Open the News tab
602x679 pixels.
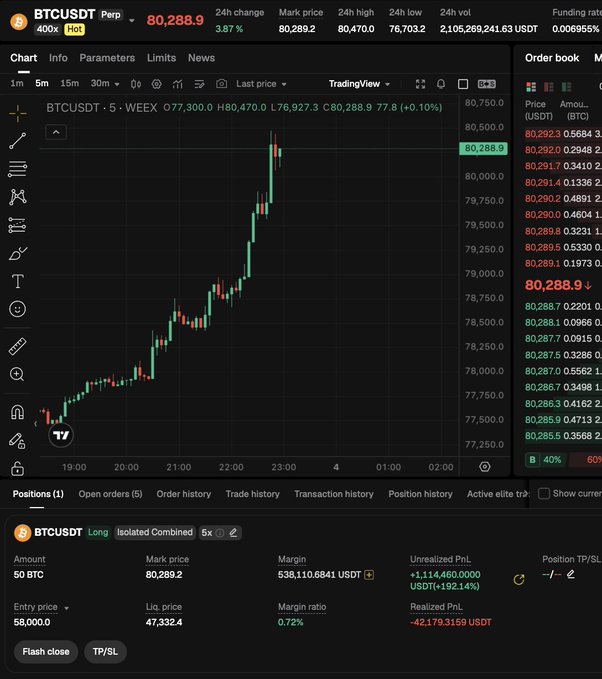click(x=201, y=58)
